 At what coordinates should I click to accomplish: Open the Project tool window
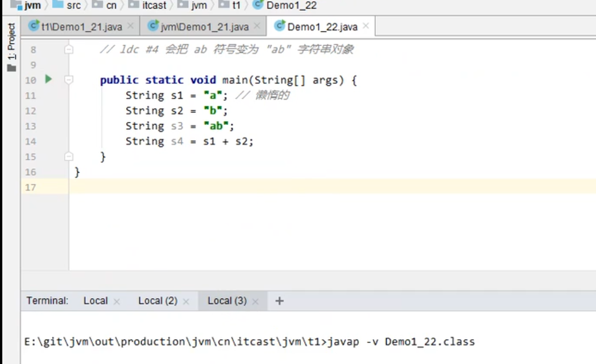click(11, 47)
